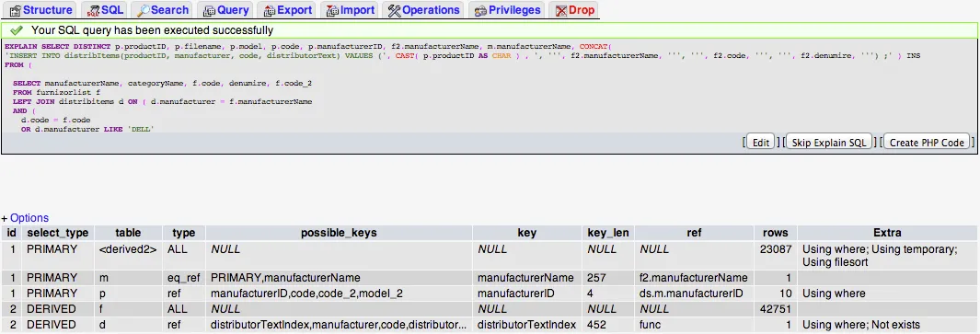Viewport: 980px width, 334px height.
Task: Click Create PHP Code button
Action: tap(927, 143)
